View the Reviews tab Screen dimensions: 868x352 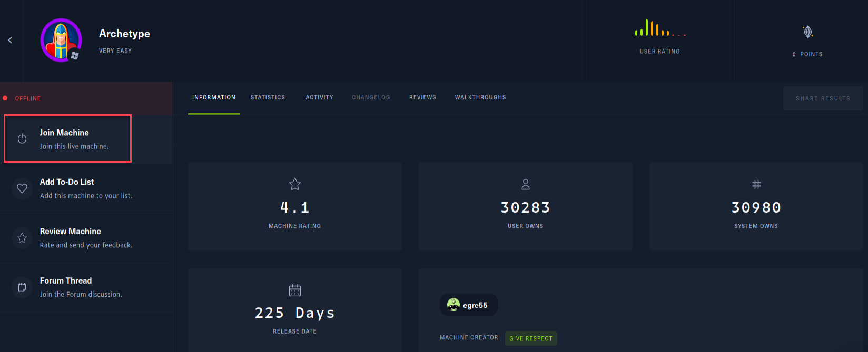point(422,97)
